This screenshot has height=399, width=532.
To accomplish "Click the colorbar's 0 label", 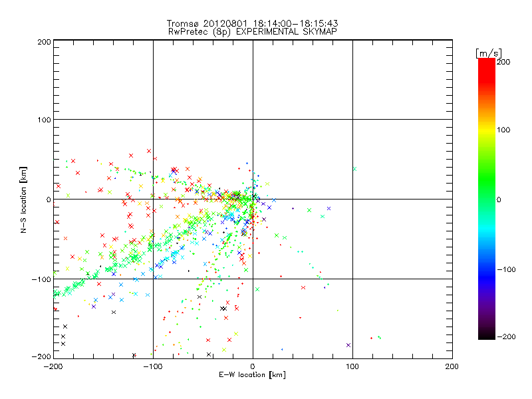I will (499, 200).
